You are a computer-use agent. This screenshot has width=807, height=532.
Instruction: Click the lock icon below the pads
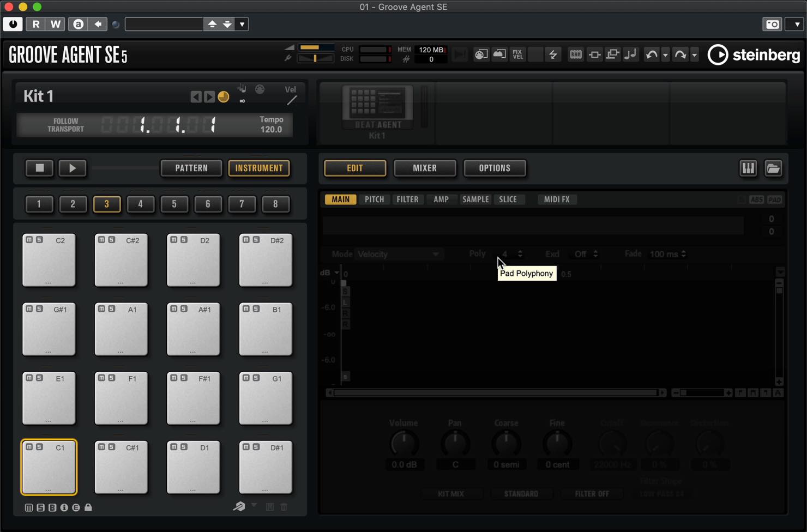(88, 507)
